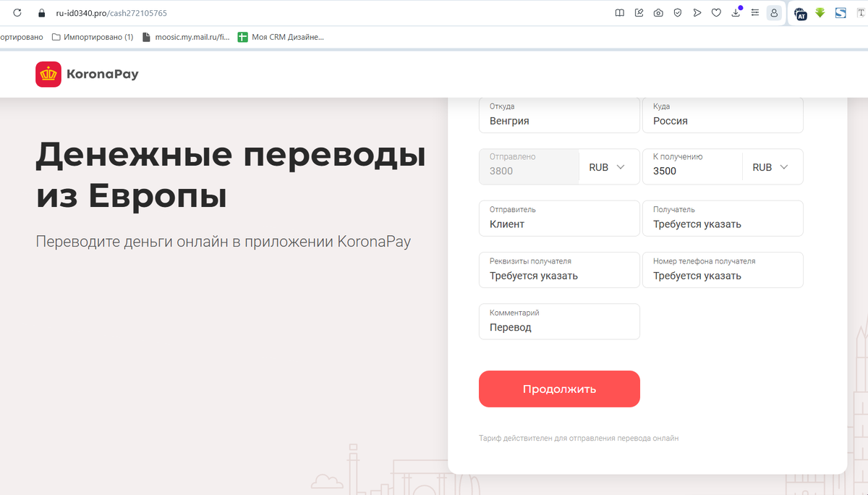Click the green arrow downloader extension icon

coord(820,13)
